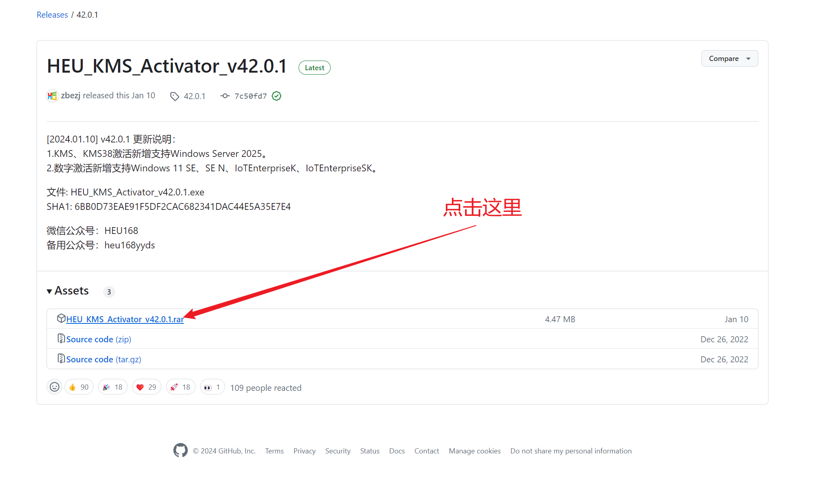The width and height of the screenshot is (819, 504).
Task: Open commit 7c50fd7
Action: pos(251,96)
